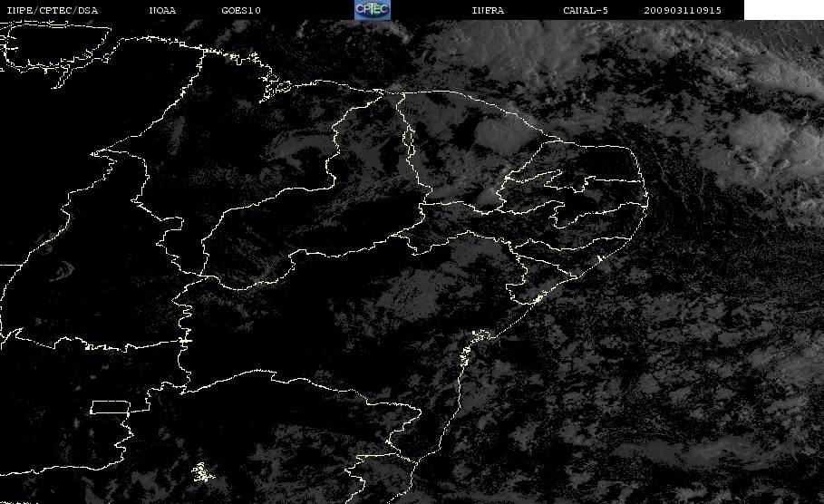Click the 200903110915 timestamp
The height and width of the screenshot is (504, 824).
683,11
